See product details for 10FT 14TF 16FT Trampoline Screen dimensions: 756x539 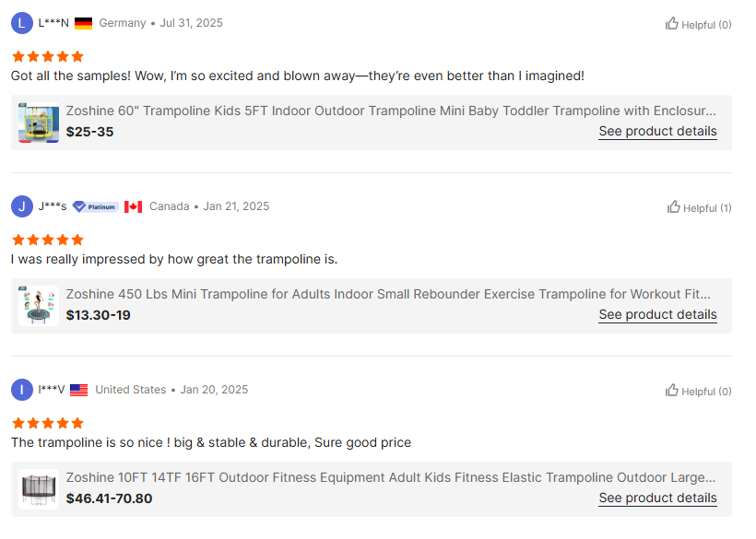[x=657, y=498]
